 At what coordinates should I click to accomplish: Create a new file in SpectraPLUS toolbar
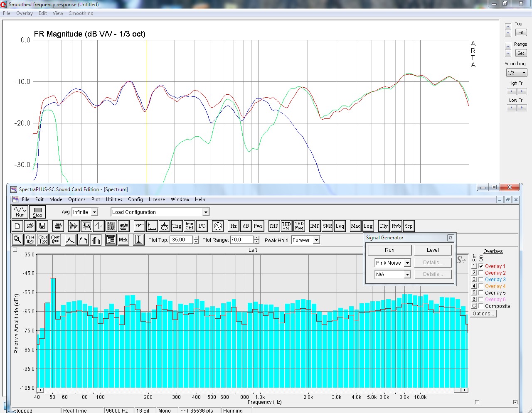pyautogui.click(x=17, y=226)
